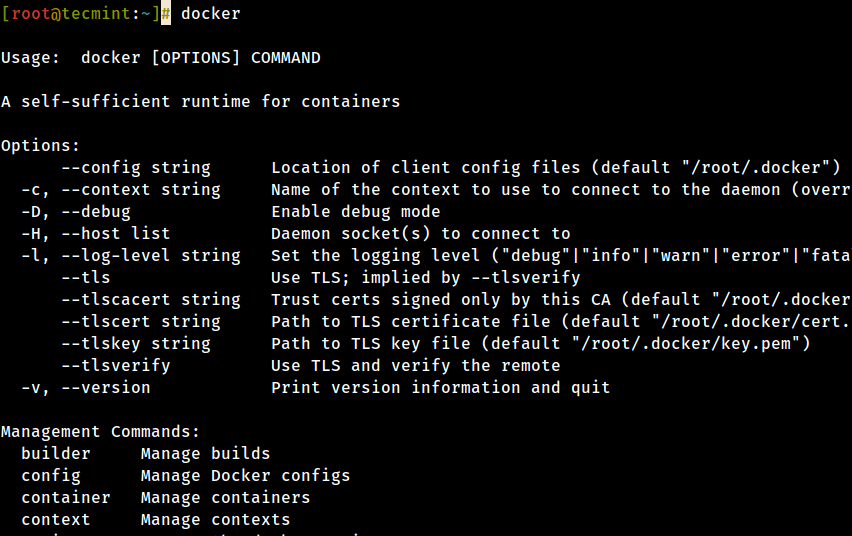The height and width of the screenshot is (536, 852).
Task: Click the 'Management Commands:' heading
Action: [x=100, y=432]
